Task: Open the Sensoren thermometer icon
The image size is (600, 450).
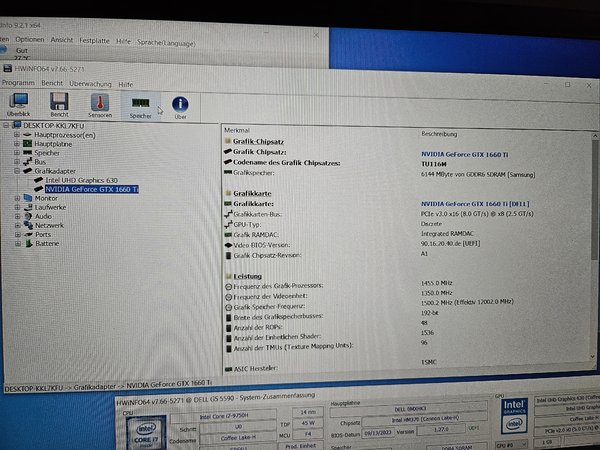Action: 100,105
